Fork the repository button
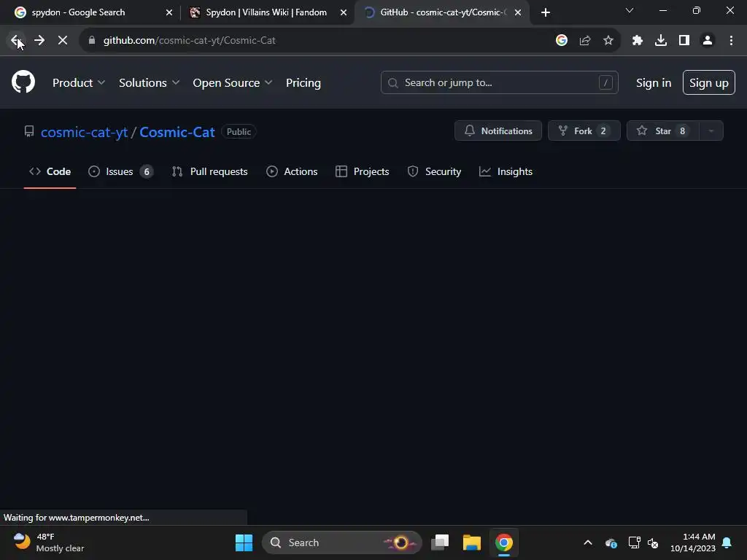The image size is (747, 560). 584,131
